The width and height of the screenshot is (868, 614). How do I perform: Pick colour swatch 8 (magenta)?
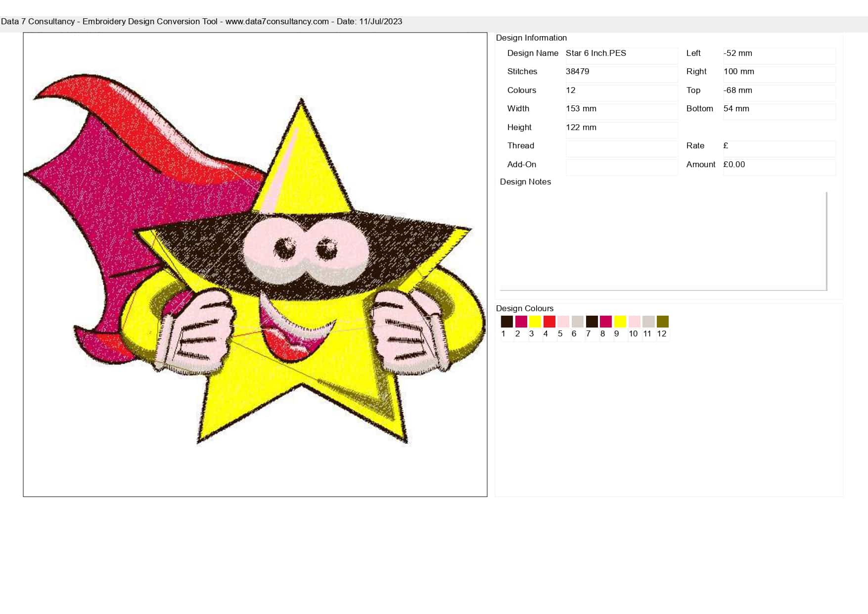click(606, 322)
